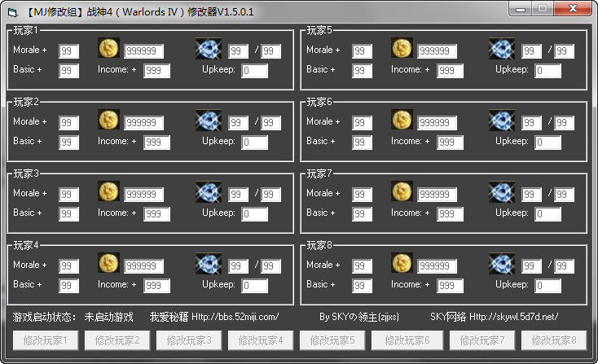The image size is (598, 364).
Task: Focus the Morale field for 玩家5
Action: point(362,51)
